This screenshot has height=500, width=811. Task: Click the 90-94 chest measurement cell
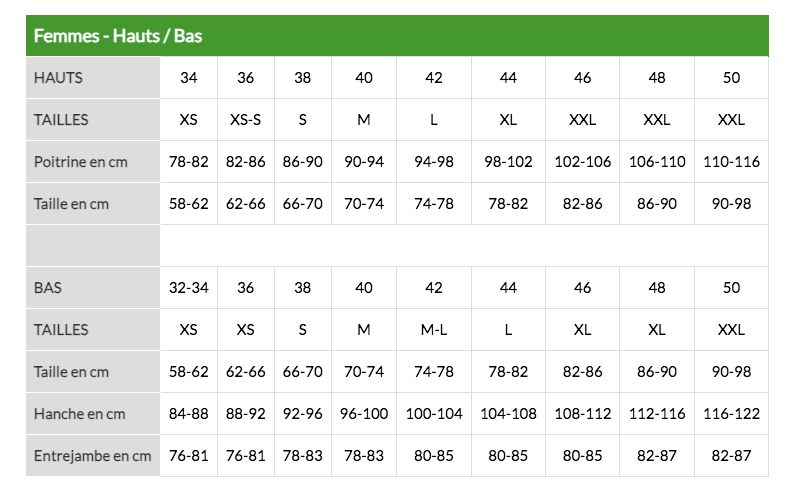click(x=364, y=162)
